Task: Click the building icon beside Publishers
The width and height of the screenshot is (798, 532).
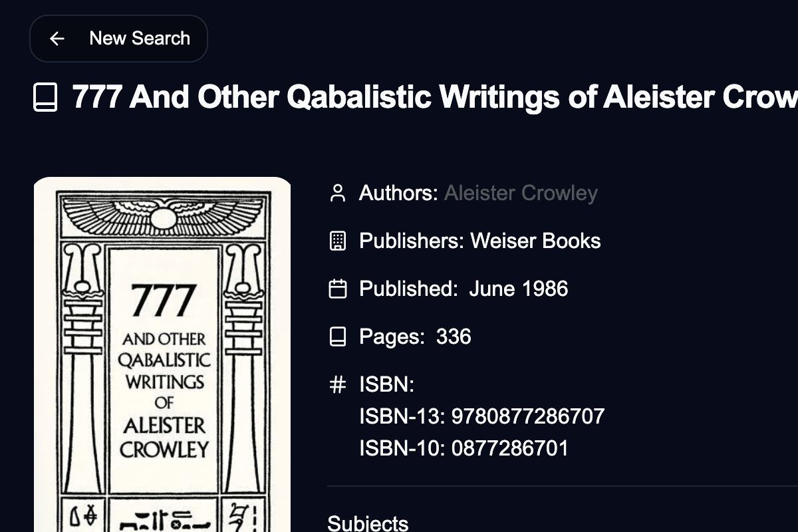Action: [338, 241]
